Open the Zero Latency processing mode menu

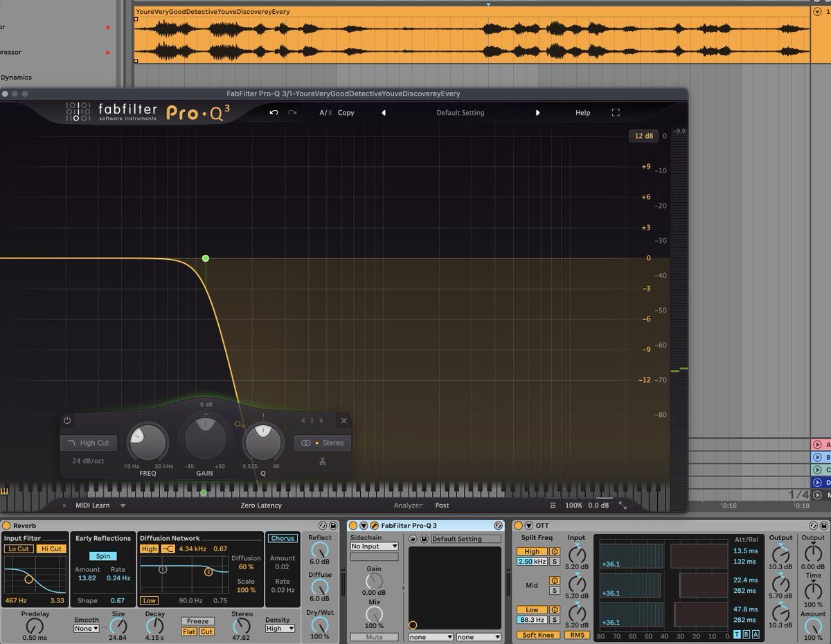tap(261, 506)
